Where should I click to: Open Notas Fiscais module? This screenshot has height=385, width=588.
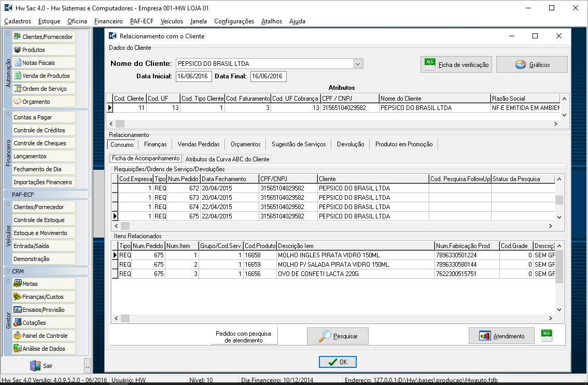[44, 63]
